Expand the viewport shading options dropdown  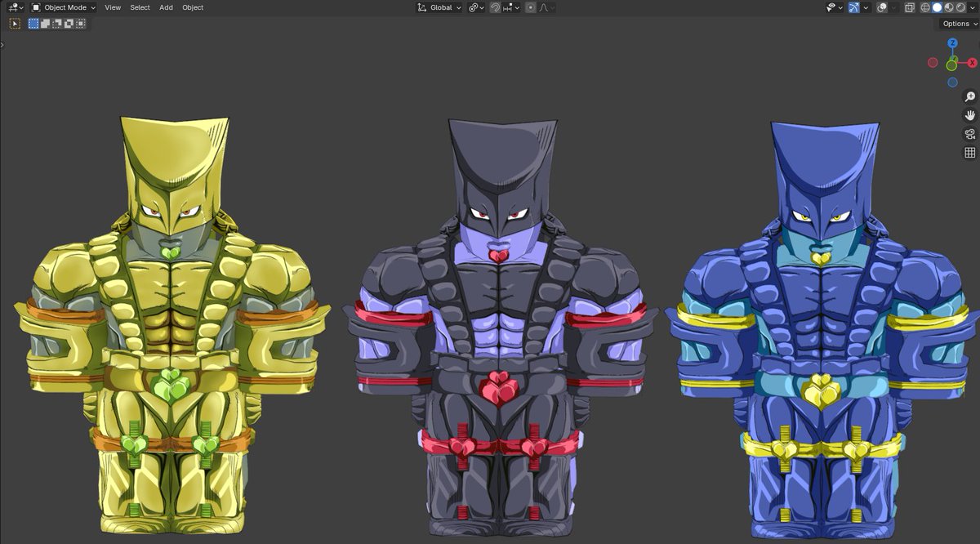point(973,7)
